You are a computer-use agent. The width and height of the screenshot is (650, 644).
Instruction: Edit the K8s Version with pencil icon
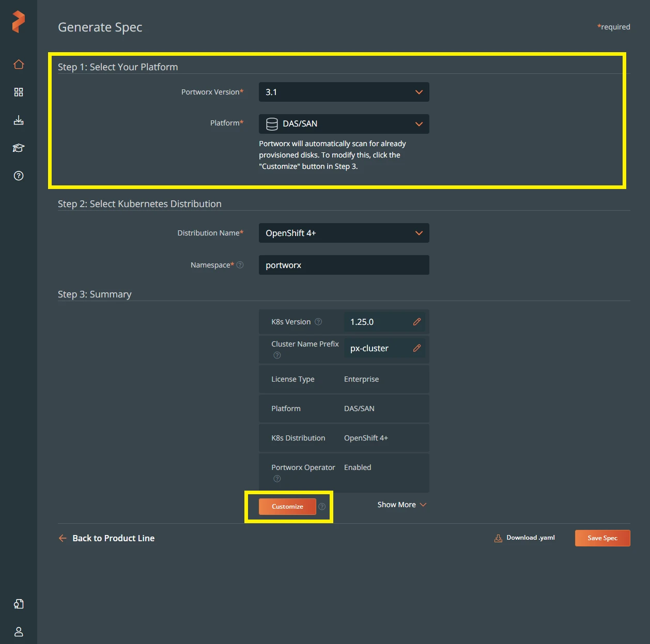(x=417, y=322)
